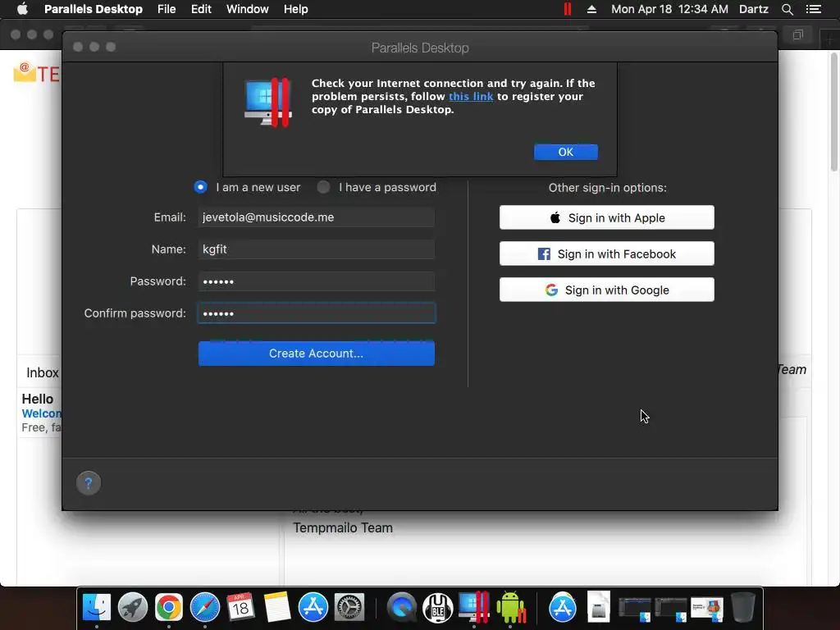Open the Apple menu

click(x=22, y=9)
